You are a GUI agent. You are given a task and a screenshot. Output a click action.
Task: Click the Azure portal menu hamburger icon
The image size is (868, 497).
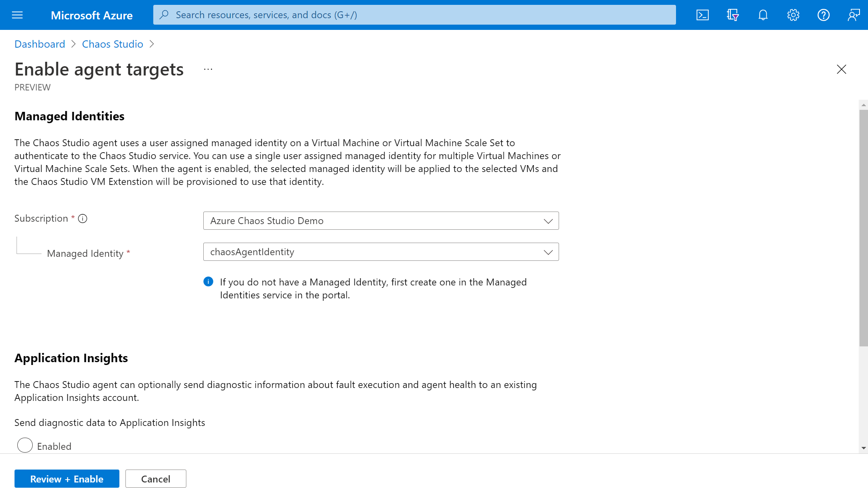17,15
